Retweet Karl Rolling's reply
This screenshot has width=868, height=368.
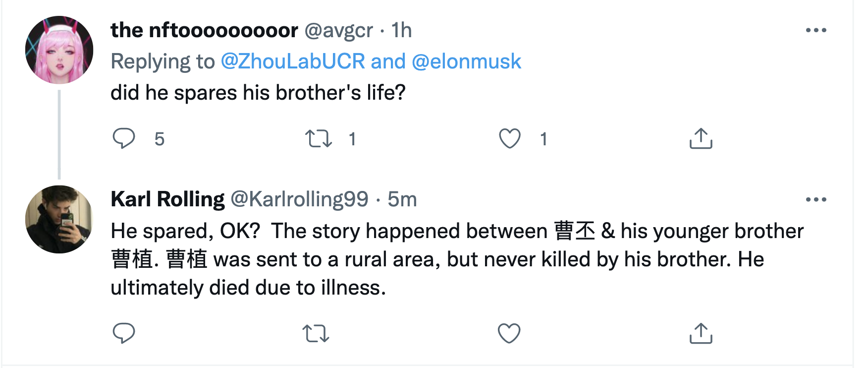(x=316, y=333)
